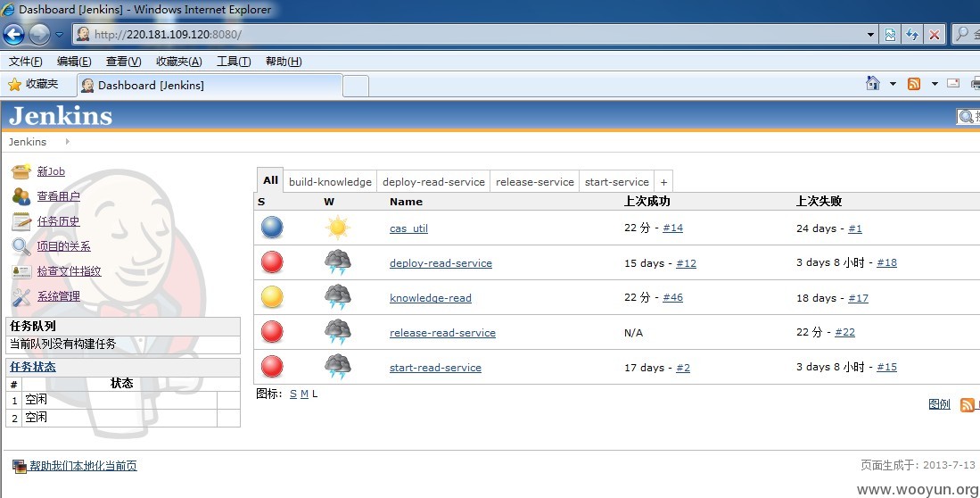
Task: Open the 查看用户 link
Action: click(58, 196)
